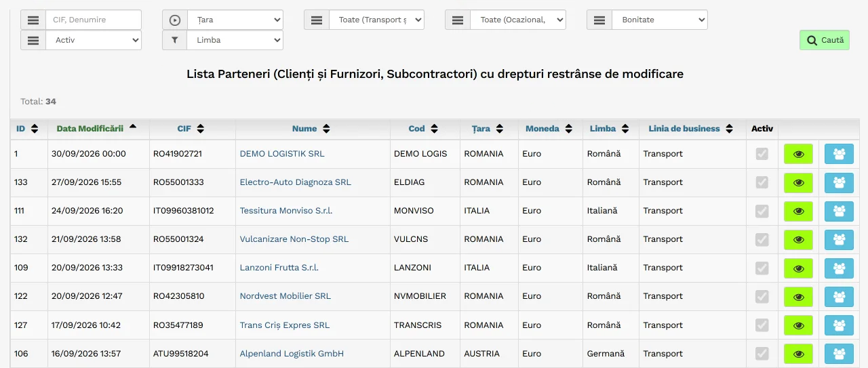
Task: Open Lanzoni Frutta S.r.l. partner link
Action: 279,268
